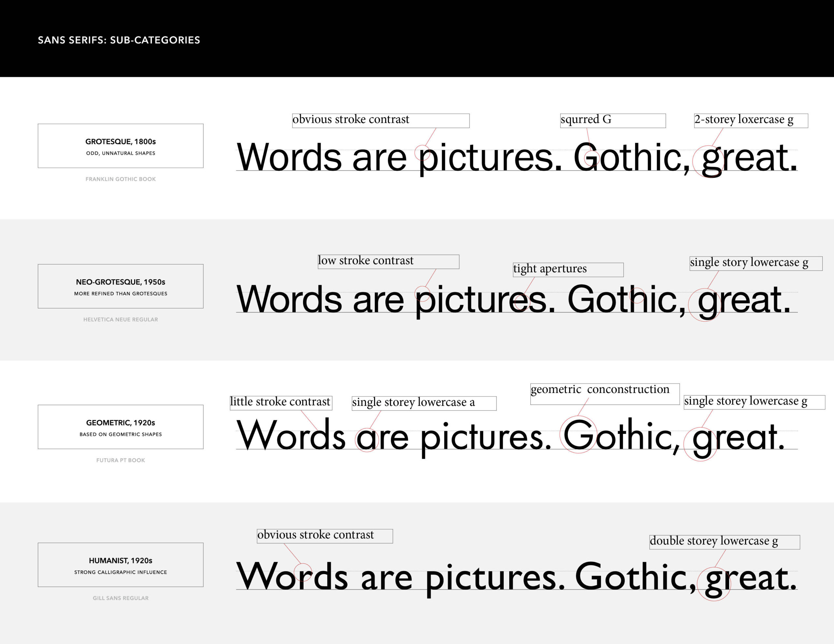The image size is (834, 644).
Task: Click the "single storey lowercase a" field
Action: 424,403
